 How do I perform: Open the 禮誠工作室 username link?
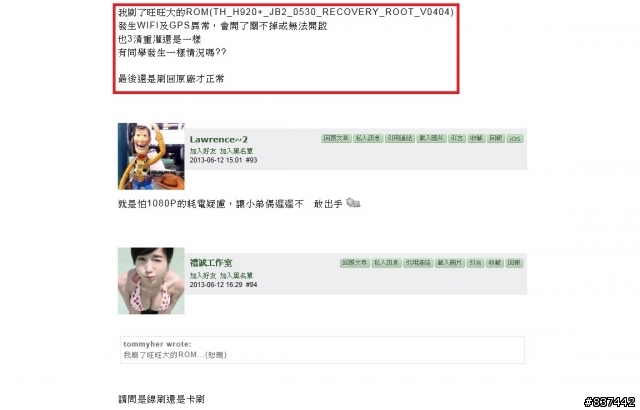pos(211,263)
